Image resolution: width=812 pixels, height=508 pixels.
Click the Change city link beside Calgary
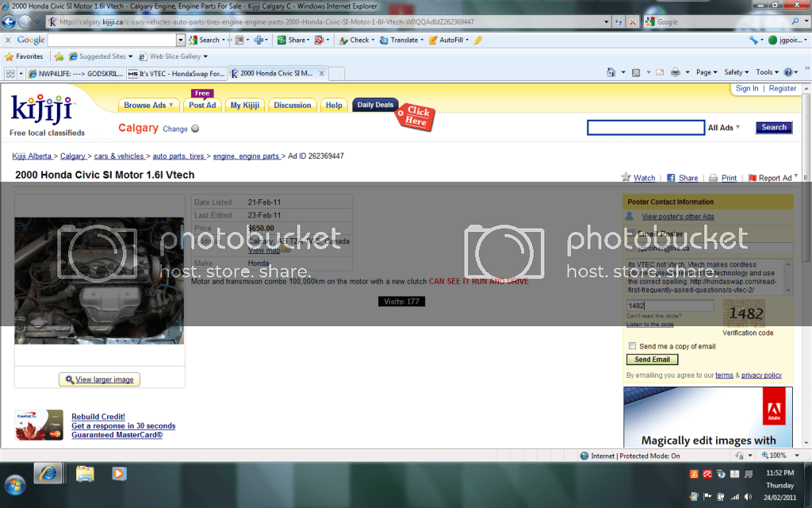[175, 129]
